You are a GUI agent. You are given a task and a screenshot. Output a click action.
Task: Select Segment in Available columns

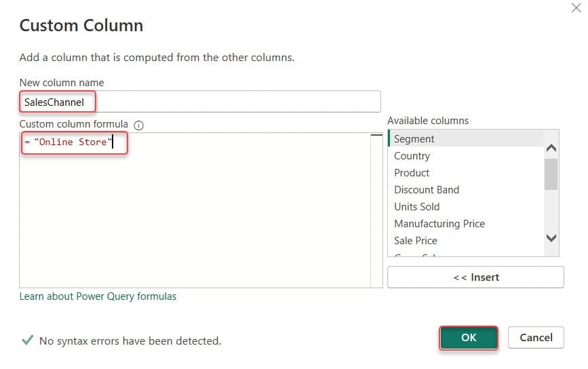click(466, 139)
